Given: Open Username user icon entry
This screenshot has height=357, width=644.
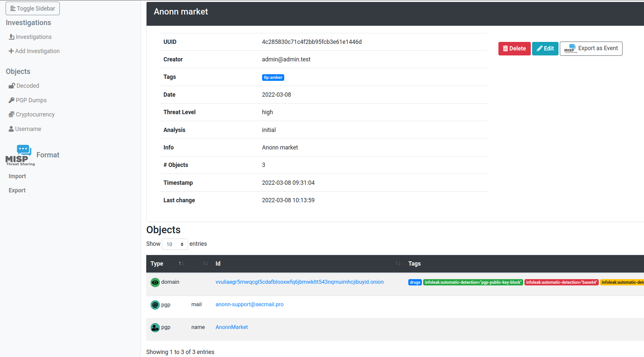Looking at the screenshot, I should [x=11, y=129].
